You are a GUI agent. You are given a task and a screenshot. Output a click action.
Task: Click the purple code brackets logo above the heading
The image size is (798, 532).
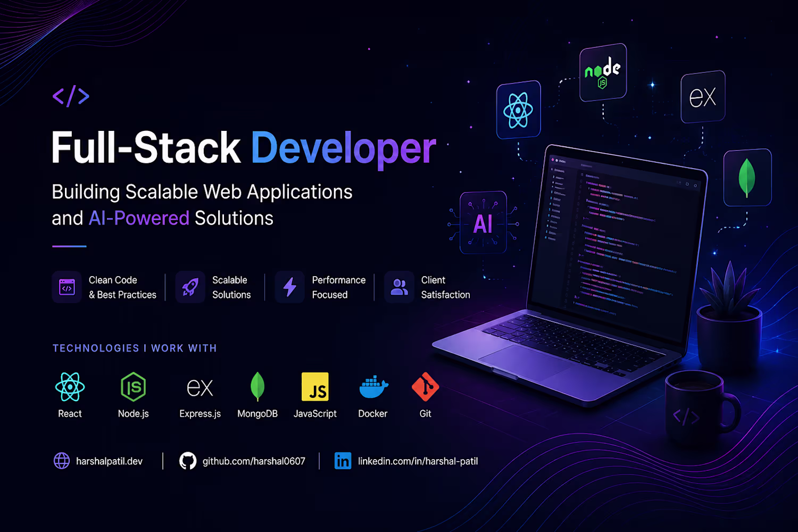coord(71,96)
